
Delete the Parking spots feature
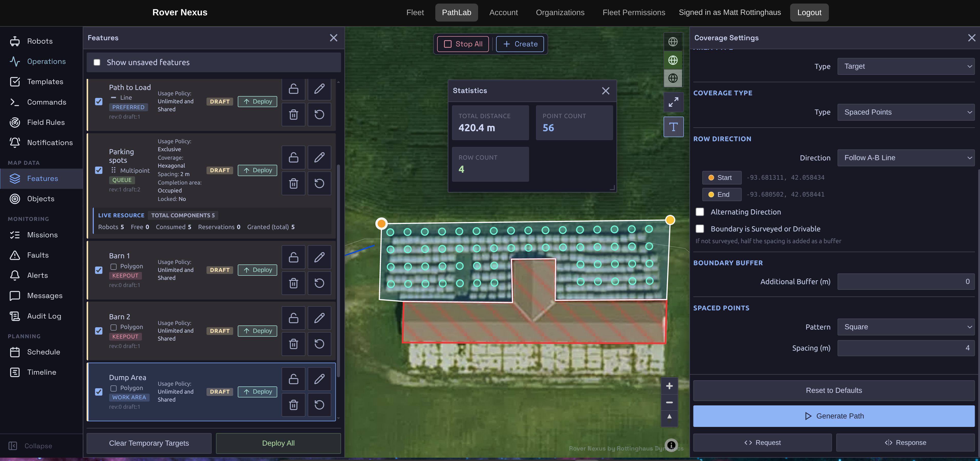click(x=293, y=183)
